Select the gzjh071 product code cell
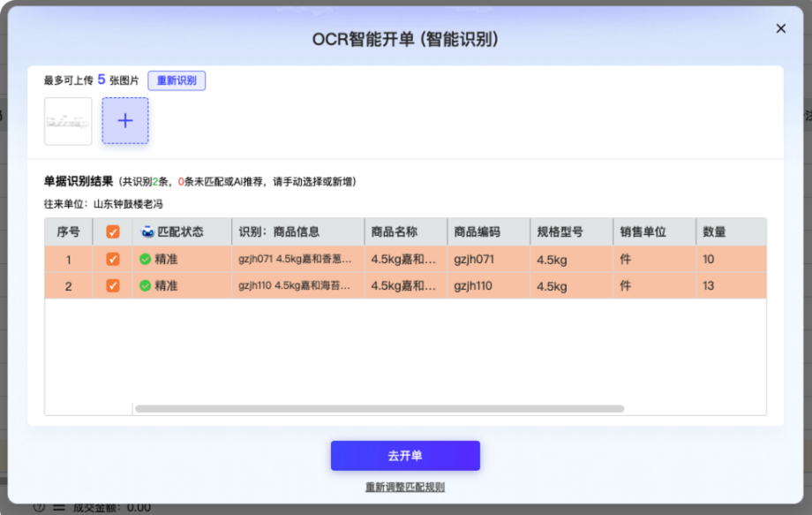 (x=489, y=259)
